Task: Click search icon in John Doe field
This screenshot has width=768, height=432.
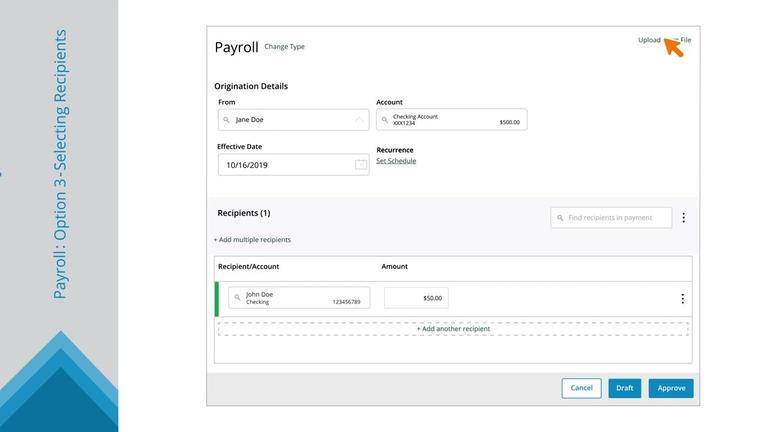Action: [237, 297]
